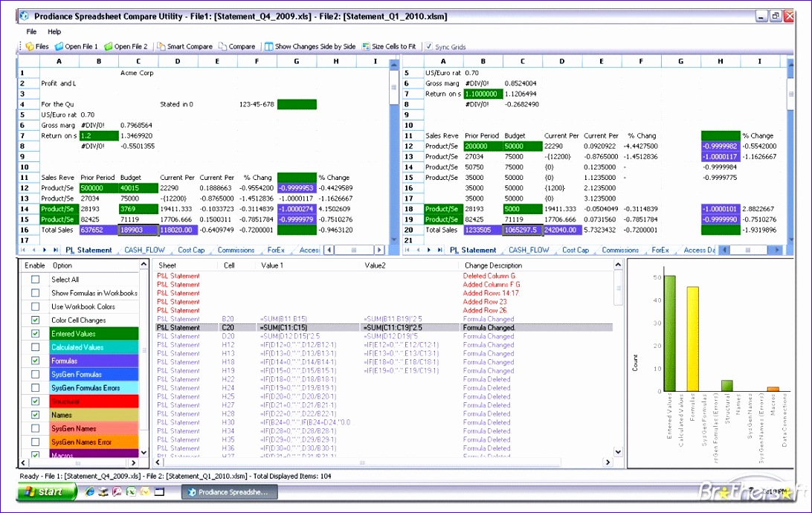Viewport: 812px width, 513px height.
Task: Click the Compare toolbar icon
Action: point(223,46)
